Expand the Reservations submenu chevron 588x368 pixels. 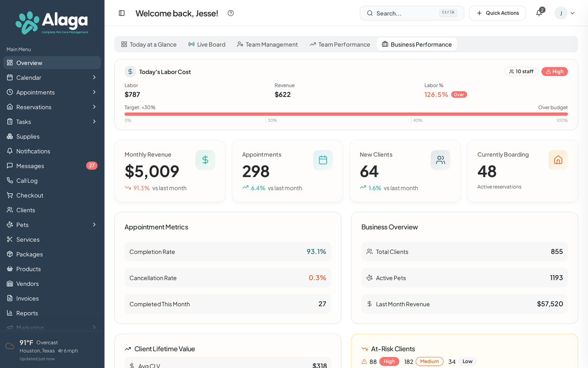(x=94, y=107)
